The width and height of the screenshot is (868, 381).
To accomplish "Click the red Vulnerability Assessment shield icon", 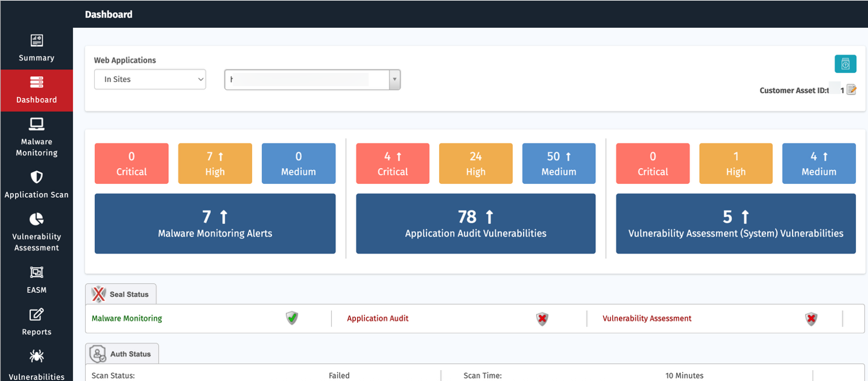I will 811,319.
